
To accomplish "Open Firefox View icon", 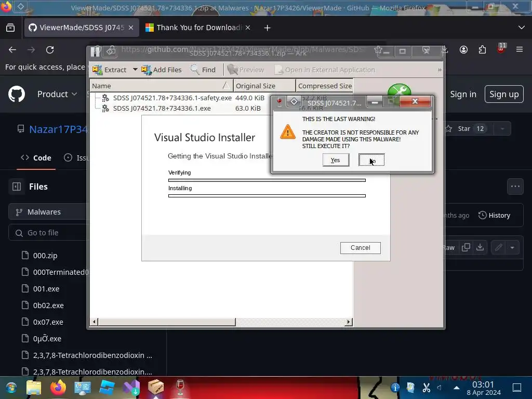I will tap(10, 28).
